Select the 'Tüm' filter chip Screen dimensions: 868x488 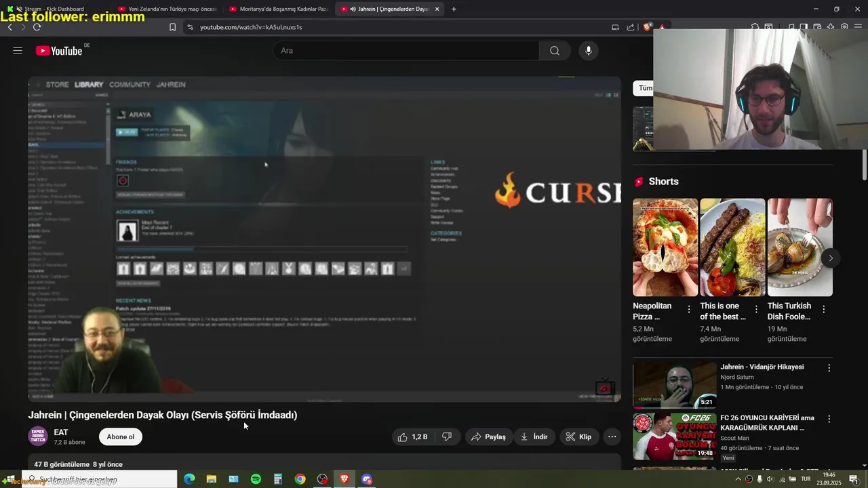point(644,88)
